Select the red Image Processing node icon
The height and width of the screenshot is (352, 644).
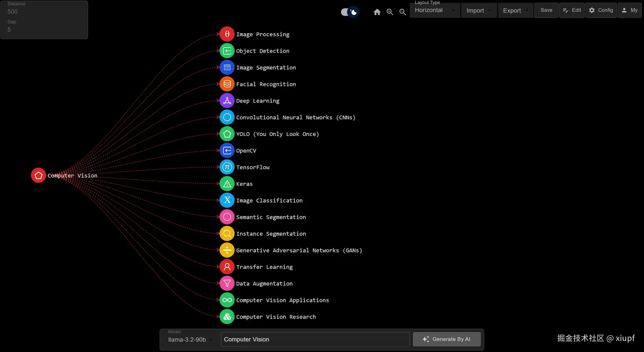click(227, 34)
